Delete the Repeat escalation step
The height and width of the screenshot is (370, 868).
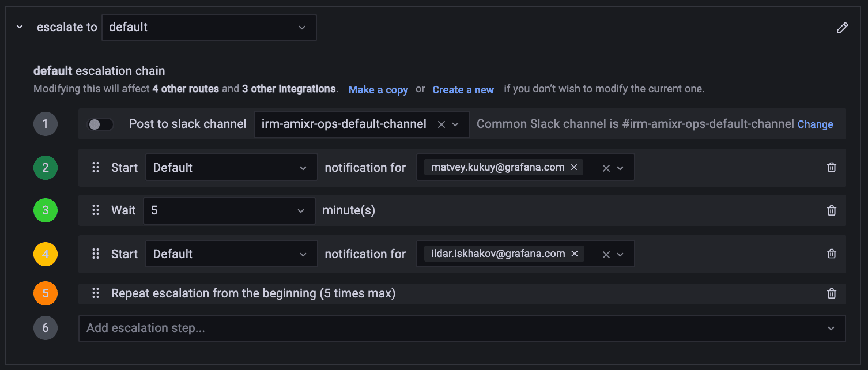click(x=832, y=293)
